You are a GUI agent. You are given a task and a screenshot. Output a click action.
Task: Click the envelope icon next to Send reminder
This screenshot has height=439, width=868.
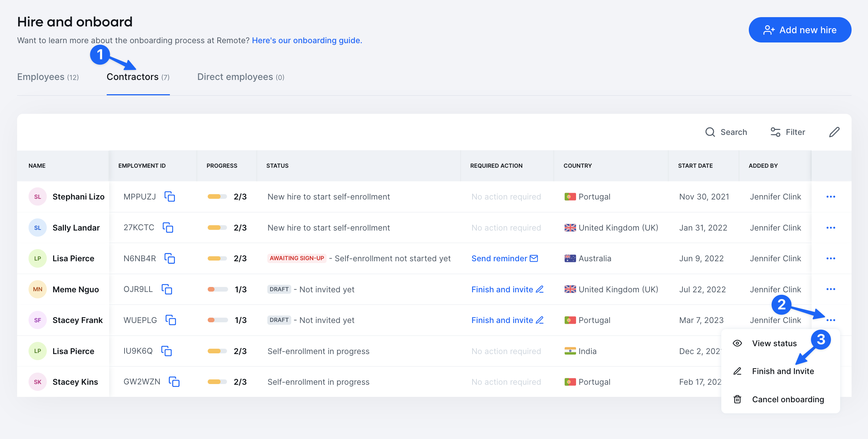click(x=534, y=258)
